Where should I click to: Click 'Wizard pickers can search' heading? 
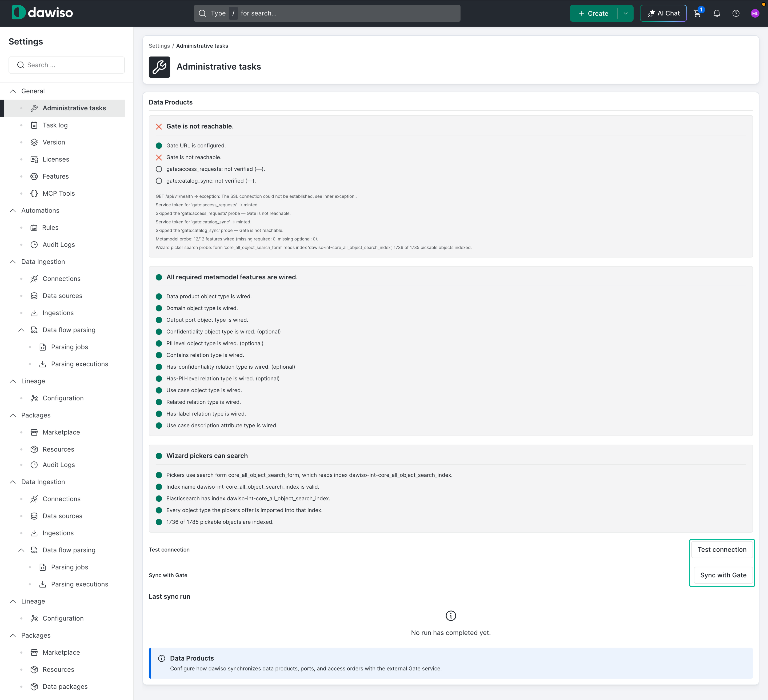coord(207,456)
